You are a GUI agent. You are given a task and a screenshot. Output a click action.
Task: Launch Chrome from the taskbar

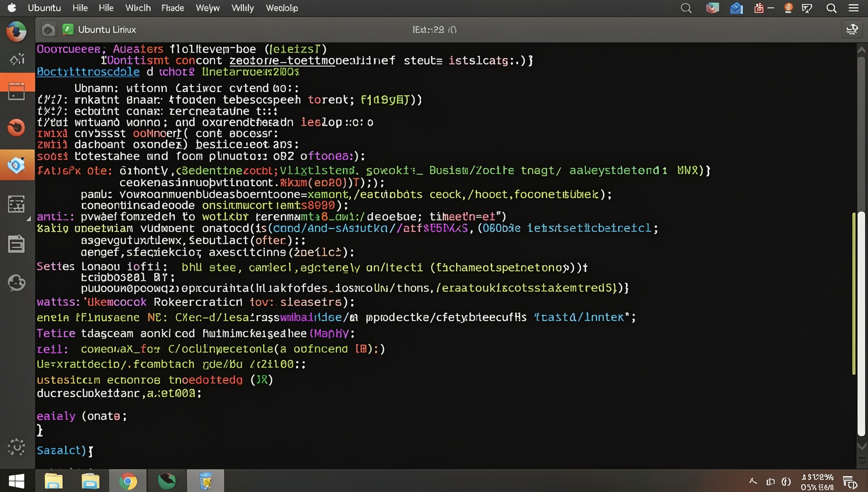(x=128, y=481)
